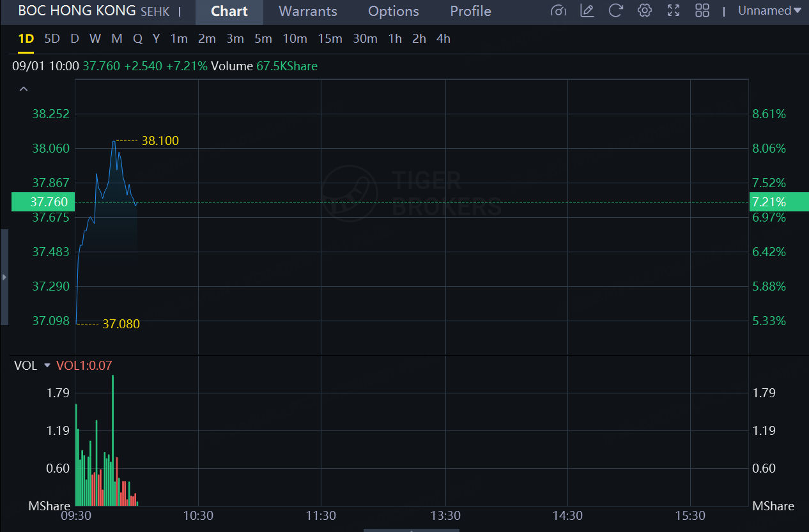This screenshot has width=809, height=532.
Task: Open the VOL indicator dropdown arrow
Action: click(x=47, y=365)
